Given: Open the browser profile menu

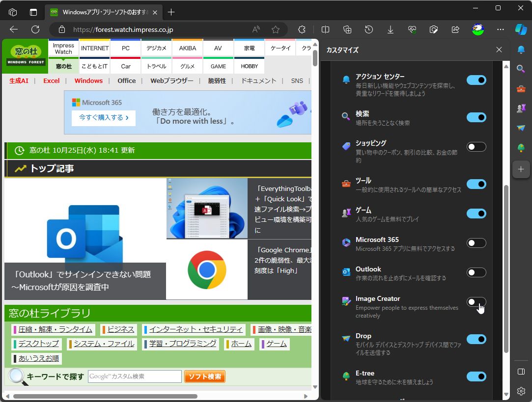Looking at the screenshot, I should (477, 29).
